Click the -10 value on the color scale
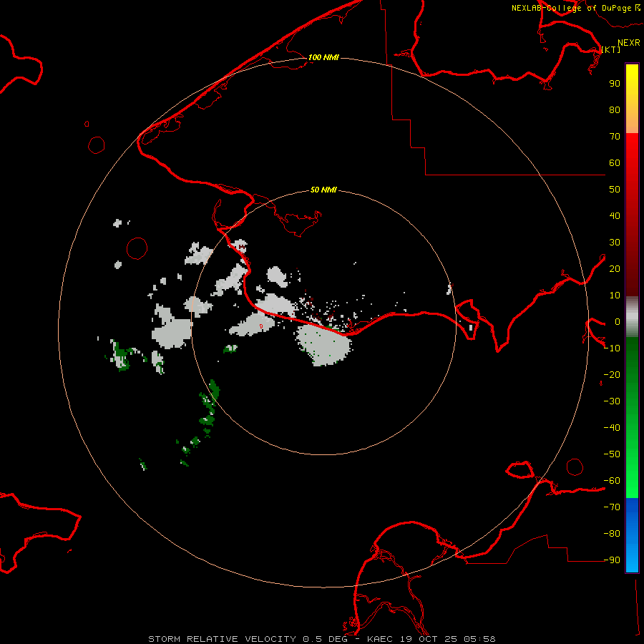 [x=612, y=348]
